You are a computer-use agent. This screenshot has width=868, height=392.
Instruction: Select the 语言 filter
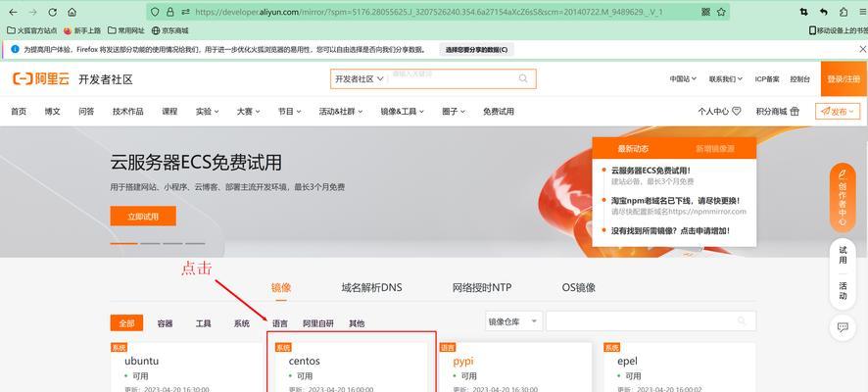[x=280, y=323]
